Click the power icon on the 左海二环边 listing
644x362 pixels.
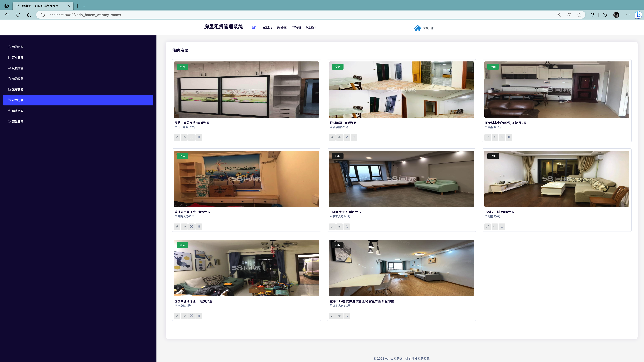point(347,315)
